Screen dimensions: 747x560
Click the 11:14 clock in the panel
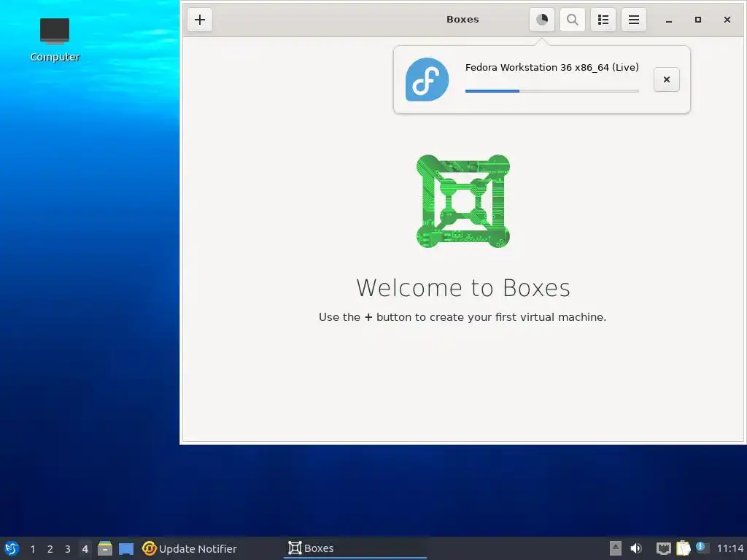[729, 548]
